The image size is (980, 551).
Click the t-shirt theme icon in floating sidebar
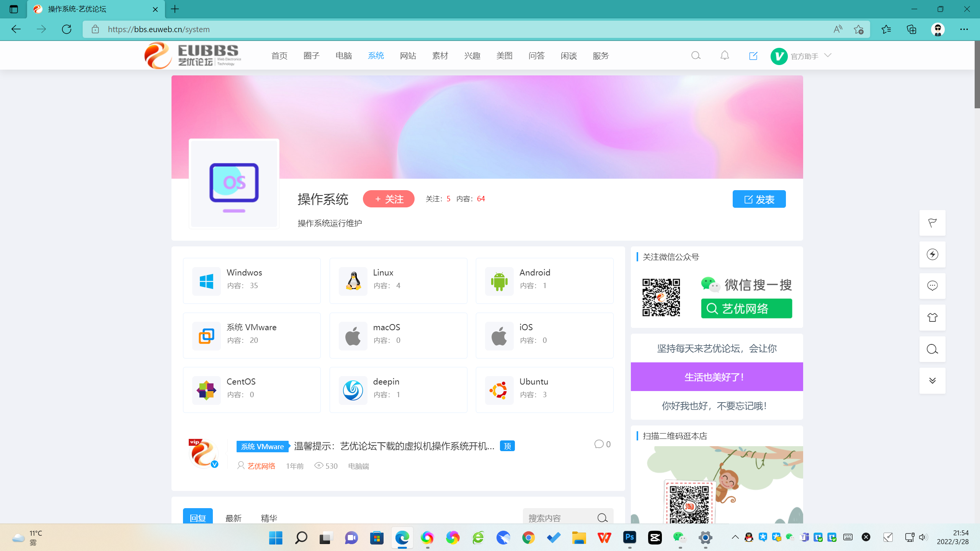(x=933, y=318)
